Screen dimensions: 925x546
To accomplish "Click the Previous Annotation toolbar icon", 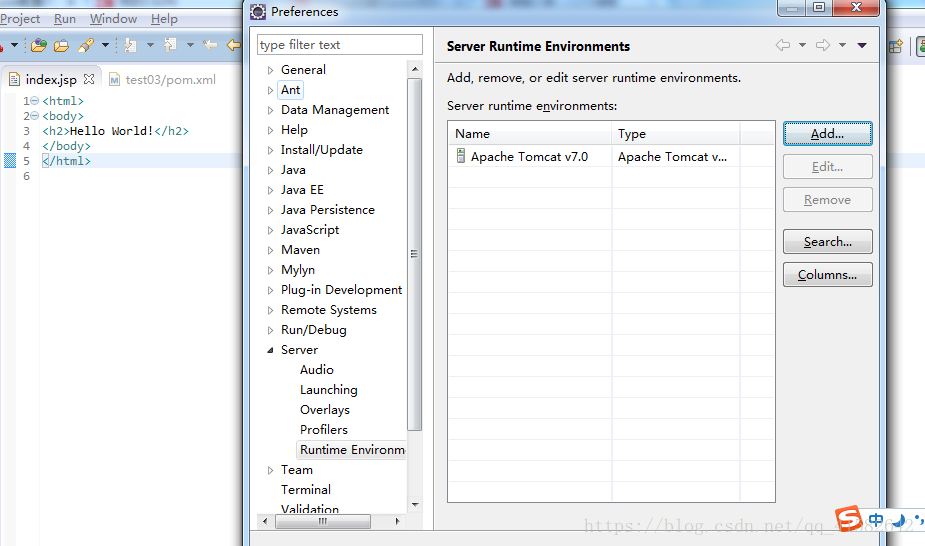I will tap(170, 45).
